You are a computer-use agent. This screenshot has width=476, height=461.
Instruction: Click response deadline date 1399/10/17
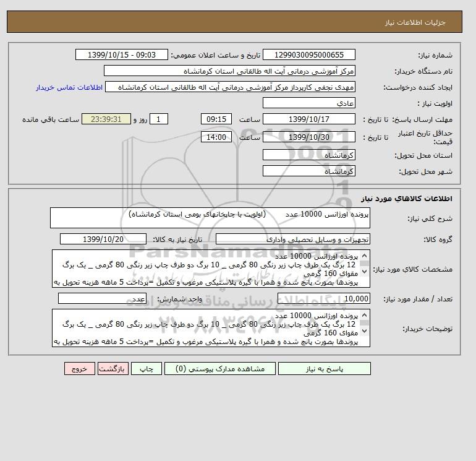[x=308, y=119]
